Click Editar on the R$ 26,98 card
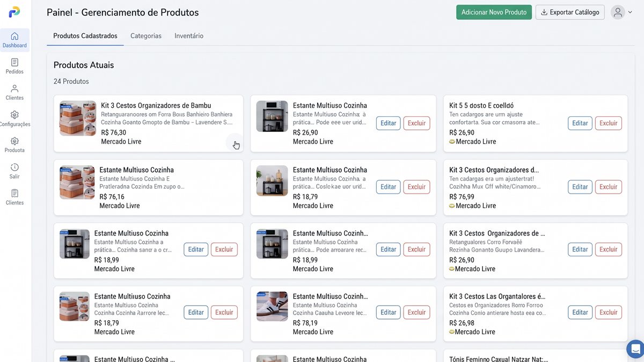The width and height of the screenshot is (644, 362). (580, 313)
